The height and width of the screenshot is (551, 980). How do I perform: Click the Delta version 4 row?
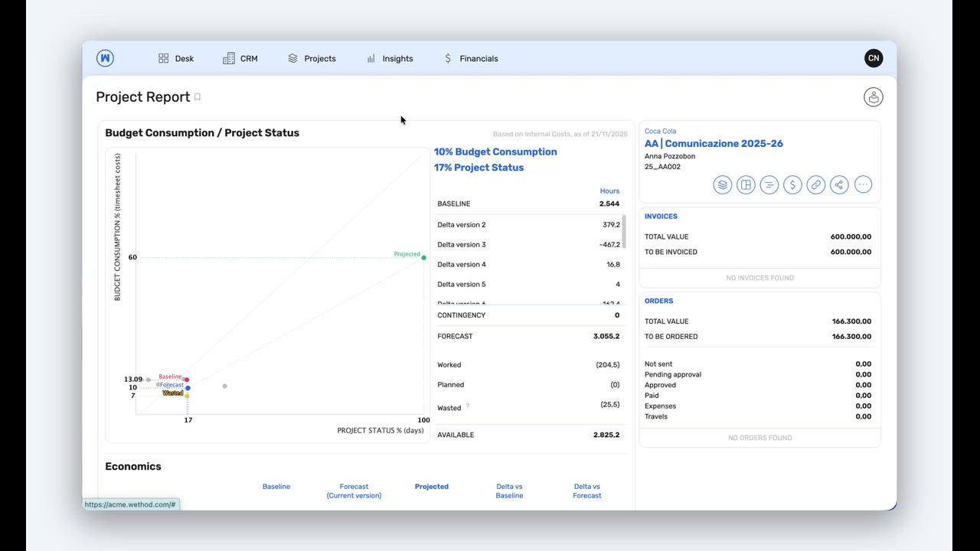pos(528,265)
